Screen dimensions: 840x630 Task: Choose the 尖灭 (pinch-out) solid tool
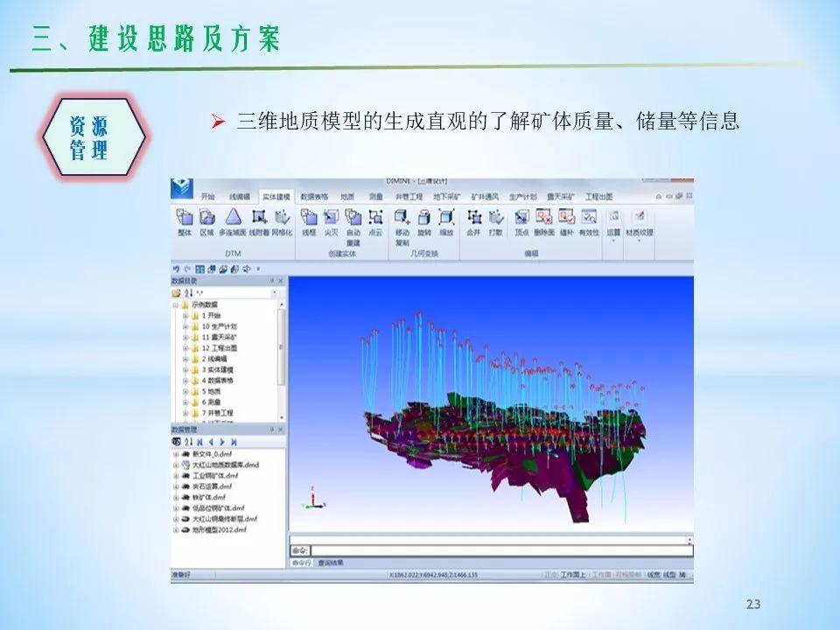point(331,218)
